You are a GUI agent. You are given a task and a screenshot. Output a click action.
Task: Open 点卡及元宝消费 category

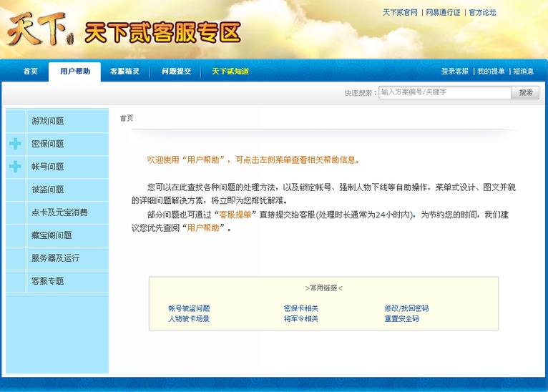[x=59, y=212]
